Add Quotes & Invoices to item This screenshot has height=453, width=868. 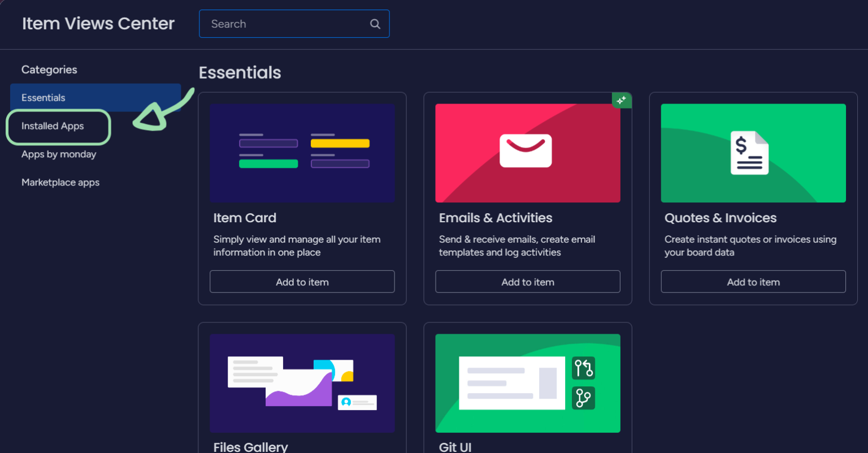[753, 282]
